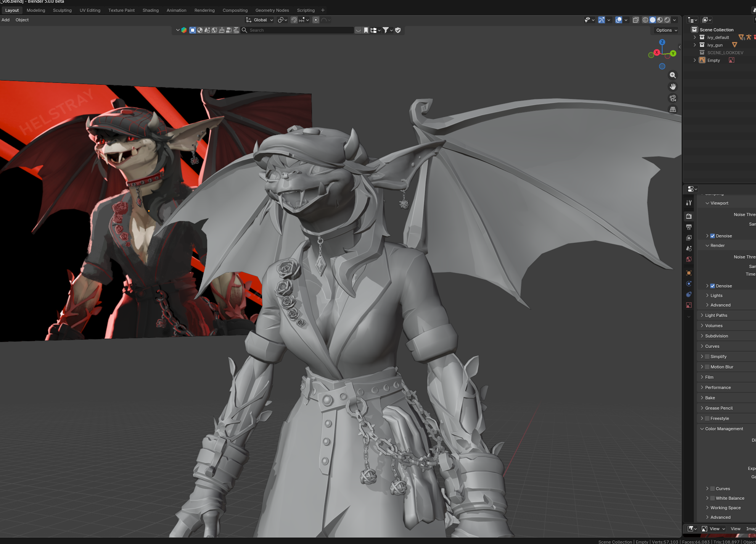This screenshot has height=544, width=756.
Task: Click the zoom viewport magnifier icon
Action: click(x=673, y=75)
